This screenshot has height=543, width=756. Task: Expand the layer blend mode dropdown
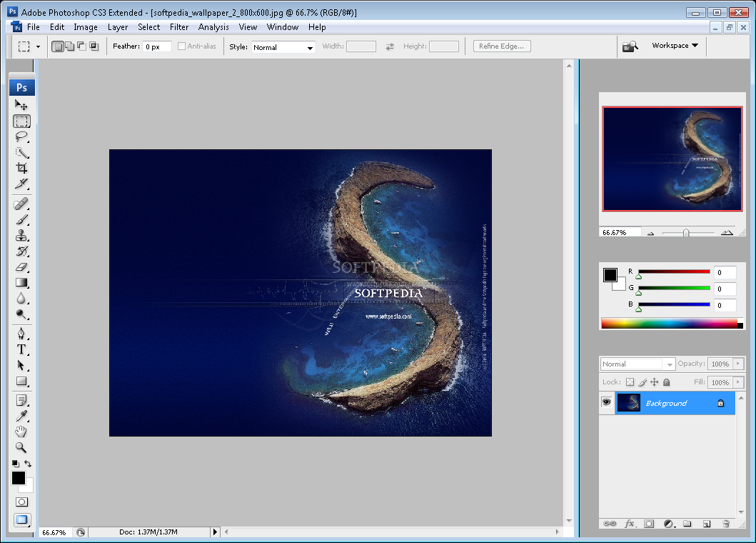tap(637, 364)
